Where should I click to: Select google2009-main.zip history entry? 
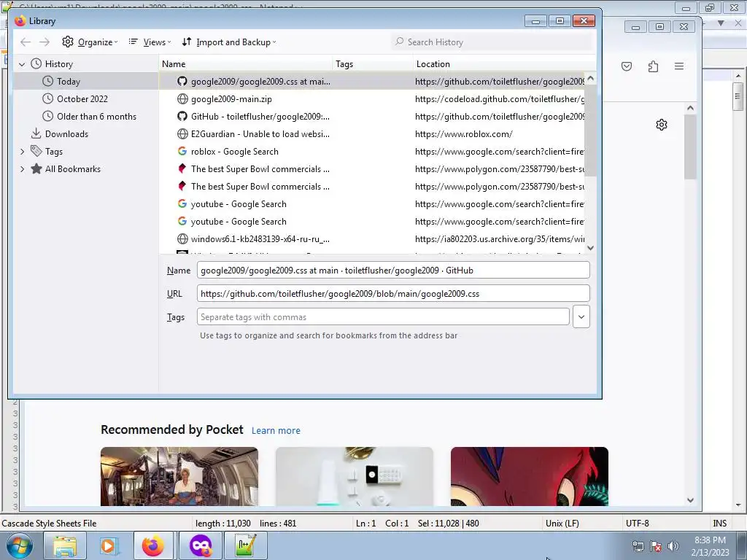pos(371,99)
